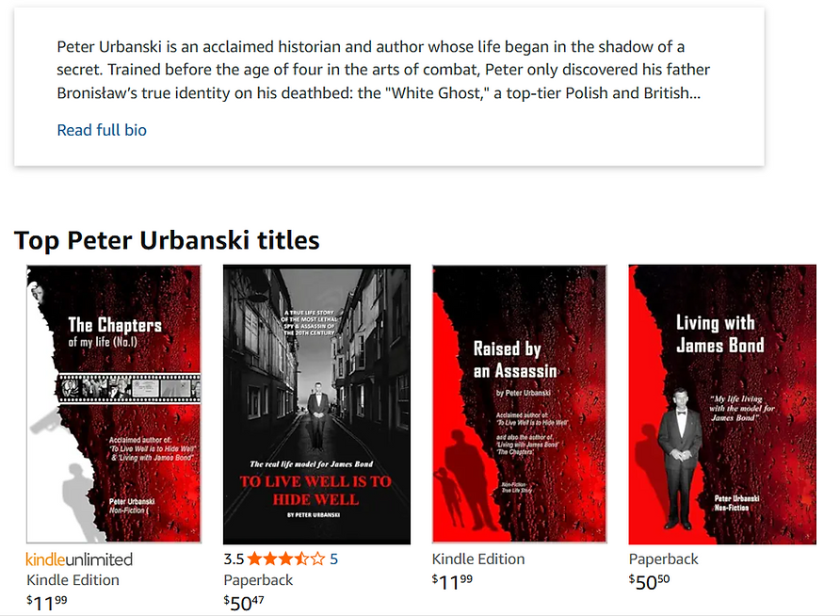Open the 5 reviews count link

333,559
